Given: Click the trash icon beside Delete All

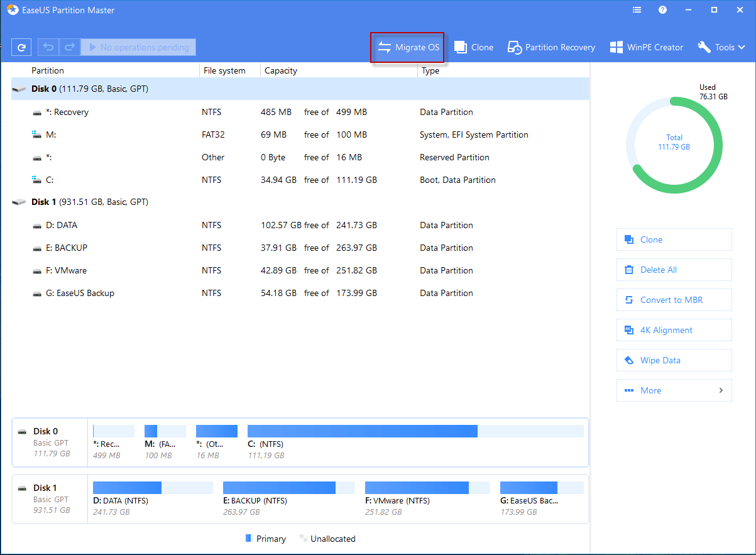Looking at the screenshot, I should click(x=628, y=270).
